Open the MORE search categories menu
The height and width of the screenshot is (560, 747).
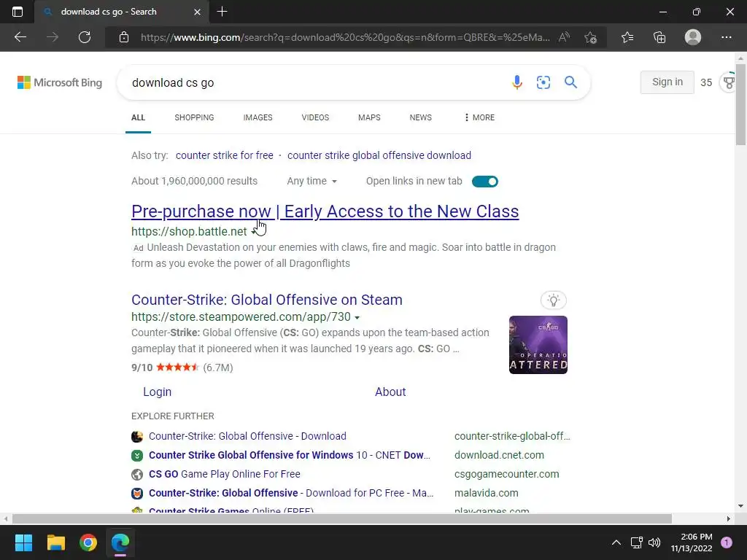(479, 117)
